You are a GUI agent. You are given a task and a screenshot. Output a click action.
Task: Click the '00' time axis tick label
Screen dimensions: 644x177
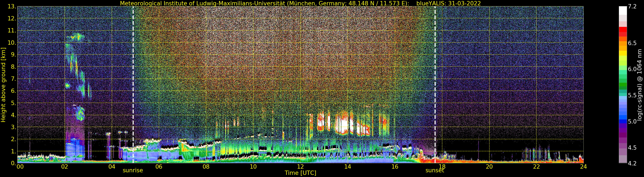tap(20, 167)
